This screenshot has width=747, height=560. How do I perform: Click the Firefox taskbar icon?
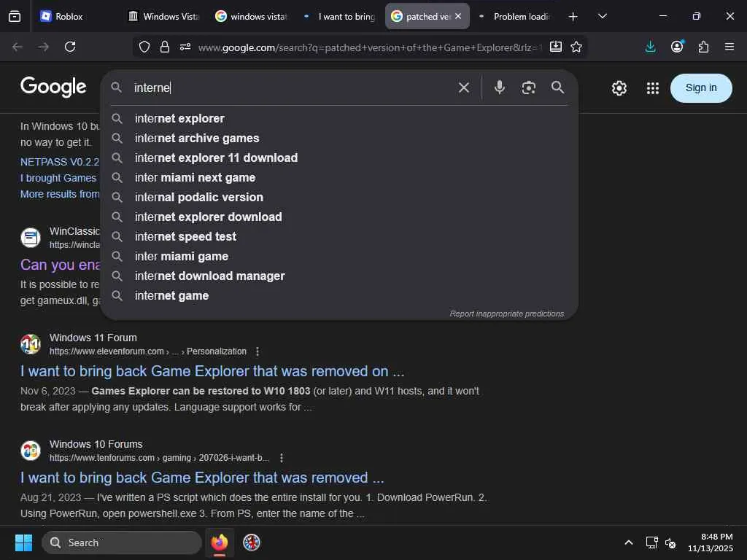[x=219, y=542]
